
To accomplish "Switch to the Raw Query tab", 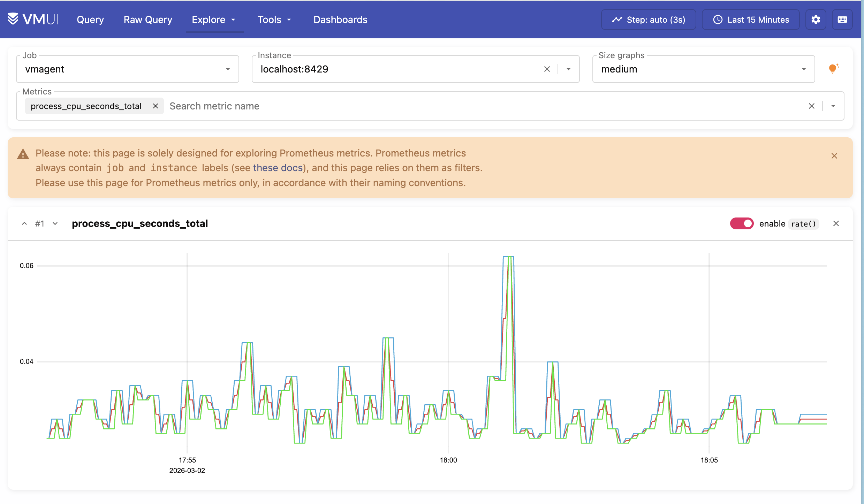I will click(x=148, y=20).
